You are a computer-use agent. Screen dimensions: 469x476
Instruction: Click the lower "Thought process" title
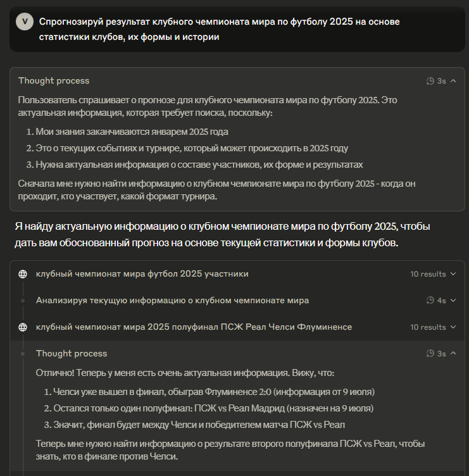[x=72, y=354]
